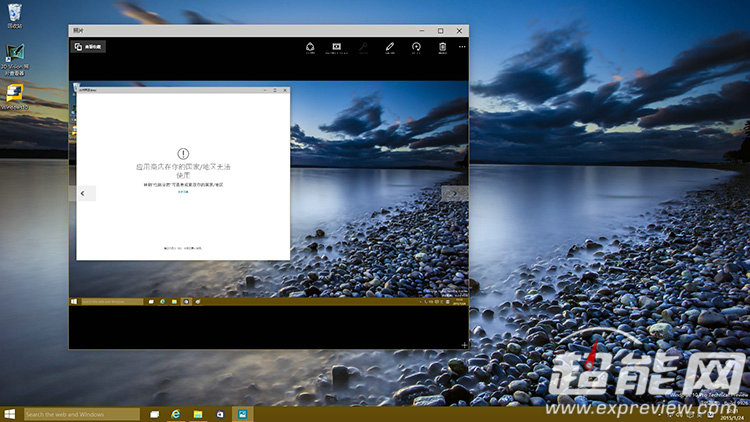Launch Internet Explorer from the taskbar
750x422 pixels.
pos(176,414)
